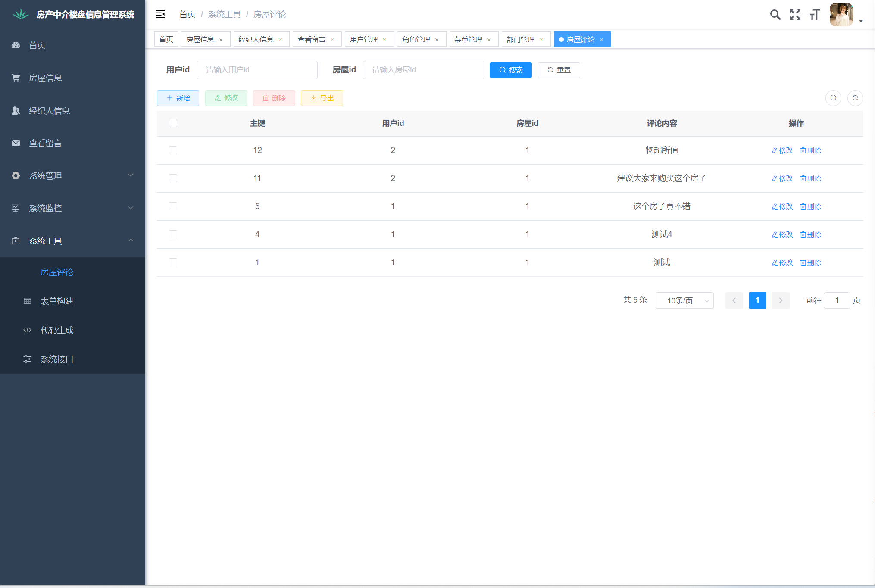Collapse sidebar with hamburger icon
This screenshot has height=588, width=875.
[x=160, y=14]
